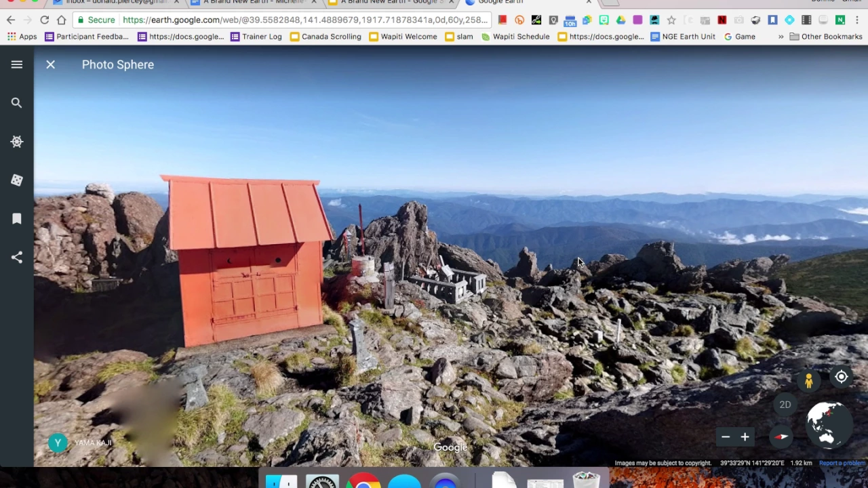The image size is (868, 488).
Task: Open the Search tool in sidebar
Action: (17, 103)
